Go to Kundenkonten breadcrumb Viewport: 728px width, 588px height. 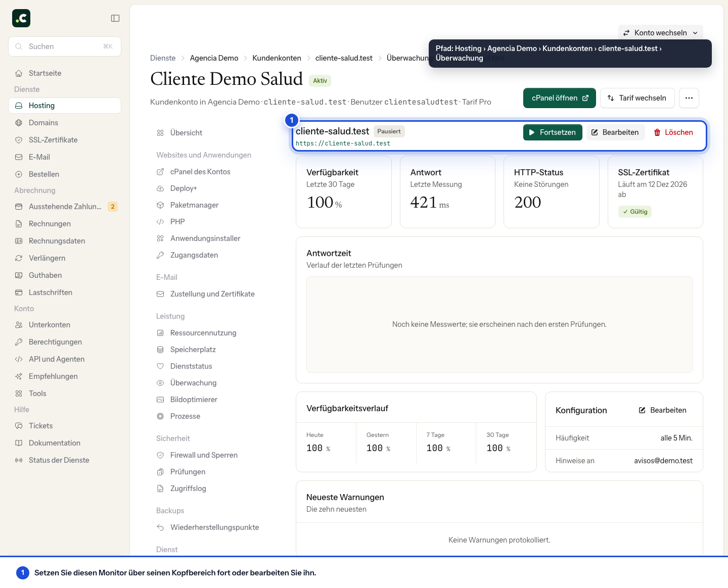tap(277, 58)
